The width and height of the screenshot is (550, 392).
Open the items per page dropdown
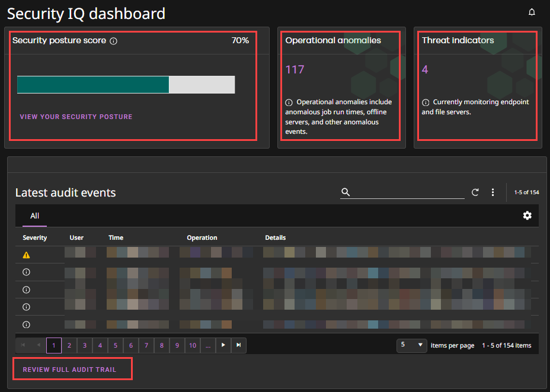(x=411, y=345)
